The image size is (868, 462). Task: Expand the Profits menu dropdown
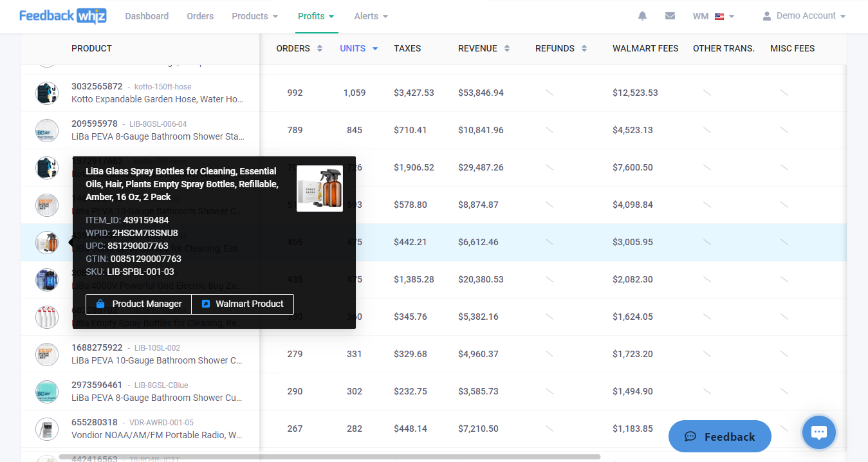pos(316,16)
